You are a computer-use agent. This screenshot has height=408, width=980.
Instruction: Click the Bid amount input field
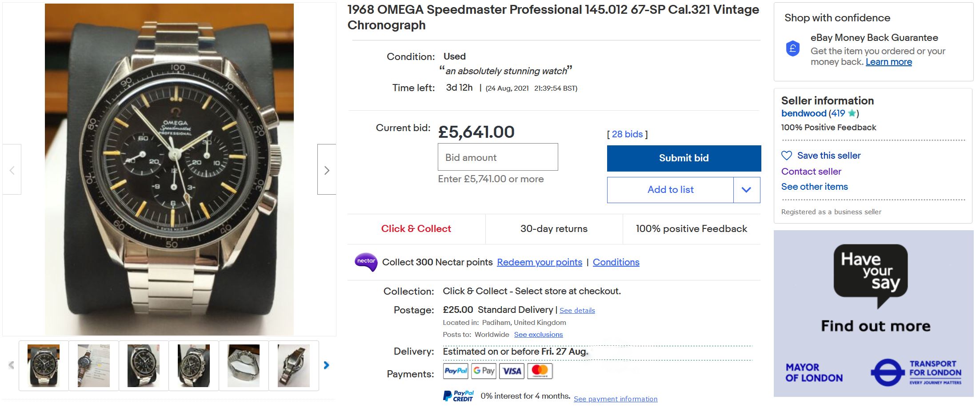point(498,157)
